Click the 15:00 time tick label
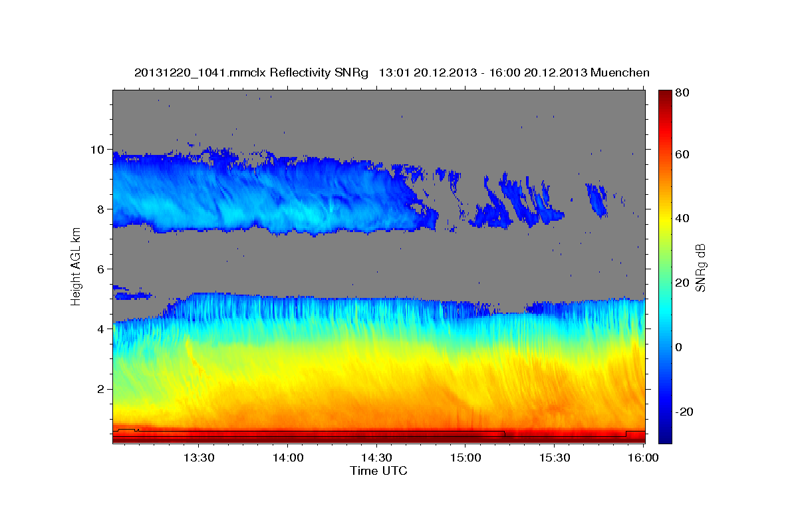This screenshot has width=798, height=532. click(x=465, y=458)
